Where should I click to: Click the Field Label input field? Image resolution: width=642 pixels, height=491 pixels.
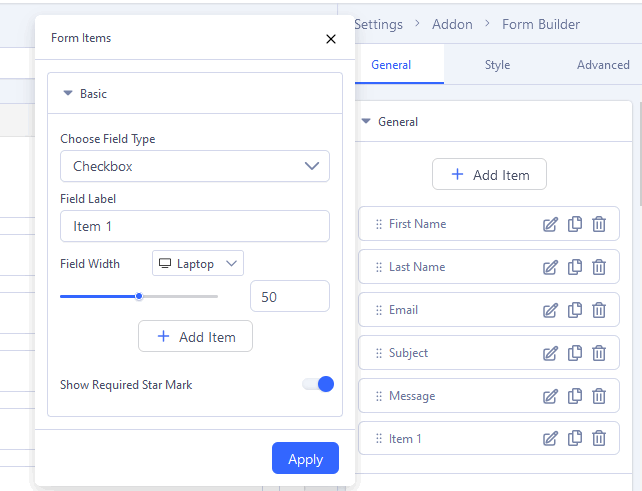click(x=195, y=226)
